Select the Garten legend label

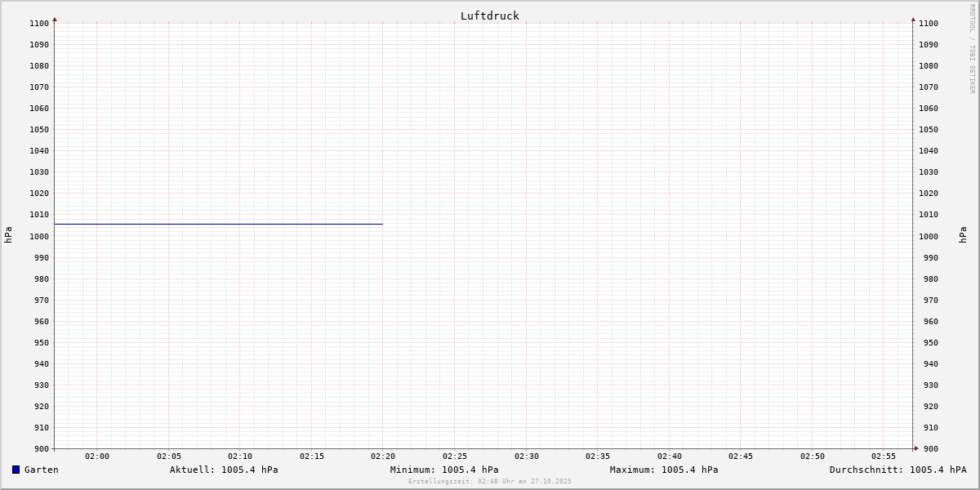coord(41,470)
